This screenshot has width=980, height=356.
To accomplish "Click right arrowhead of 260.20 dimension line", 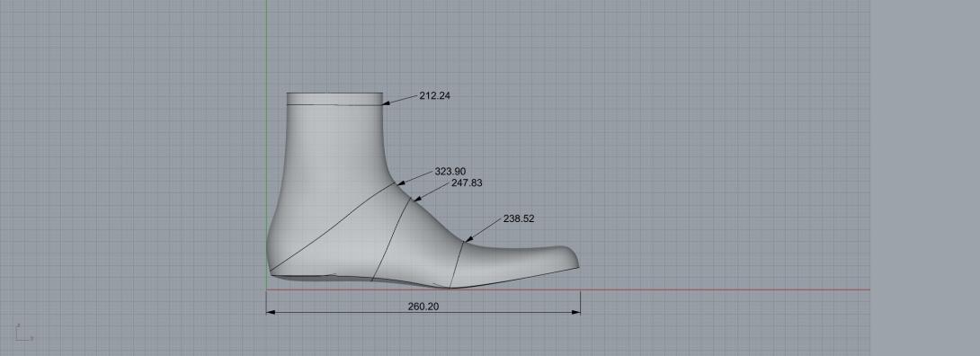I will 576,312.
